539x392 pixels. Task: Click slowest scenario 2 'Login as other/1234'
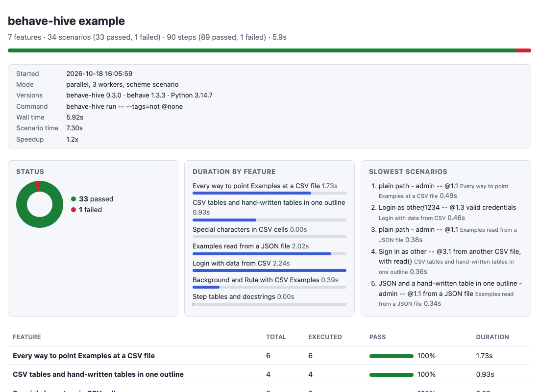pos(447,213)
